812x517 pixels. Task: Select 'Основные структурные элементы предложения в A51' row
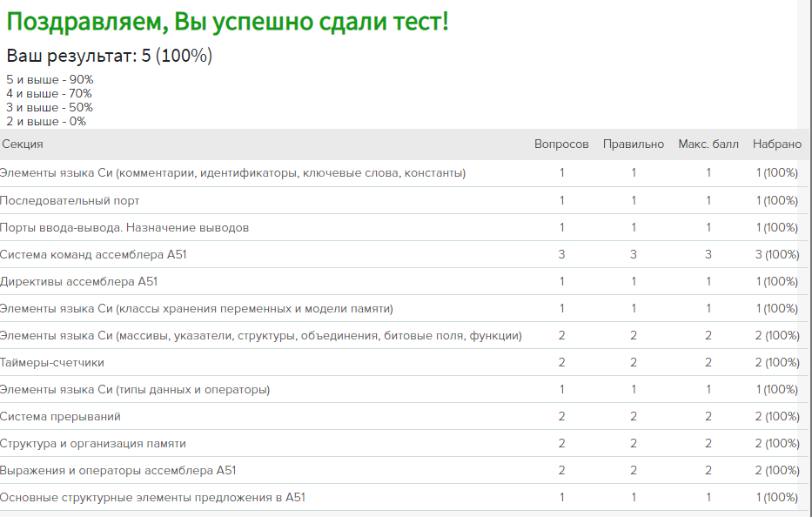(x=404, y=497)
